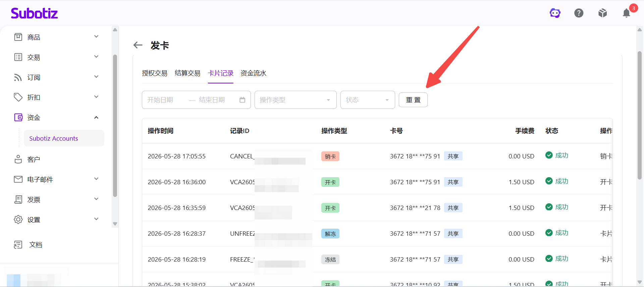Click sidebar scrollbar down arrow
This screenshot has height=287, width=644.
(x=115, y=224)
